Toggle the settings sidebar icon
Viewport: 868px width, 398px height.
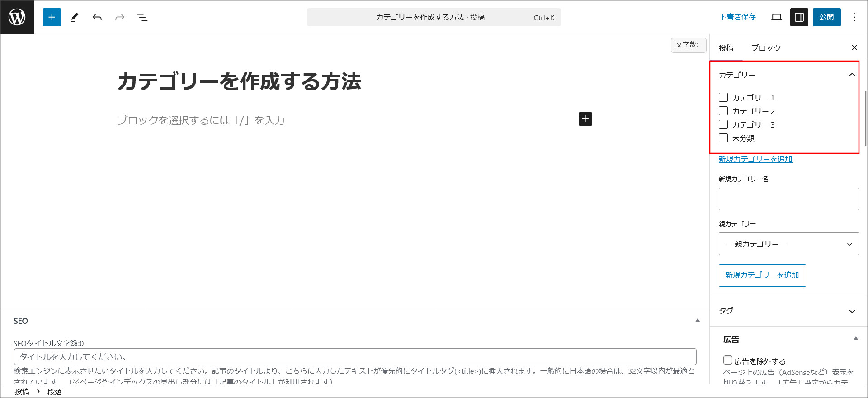coord(799,17)
